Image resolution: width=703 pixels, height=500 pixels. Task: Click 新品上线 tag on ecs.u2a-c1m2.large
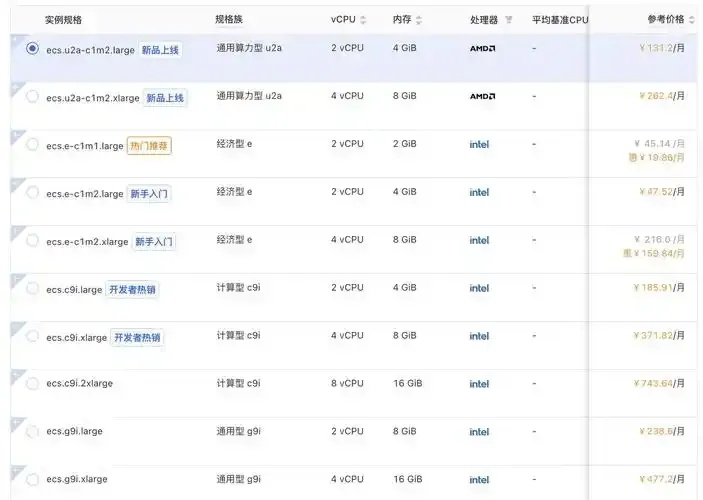(160, 50)
